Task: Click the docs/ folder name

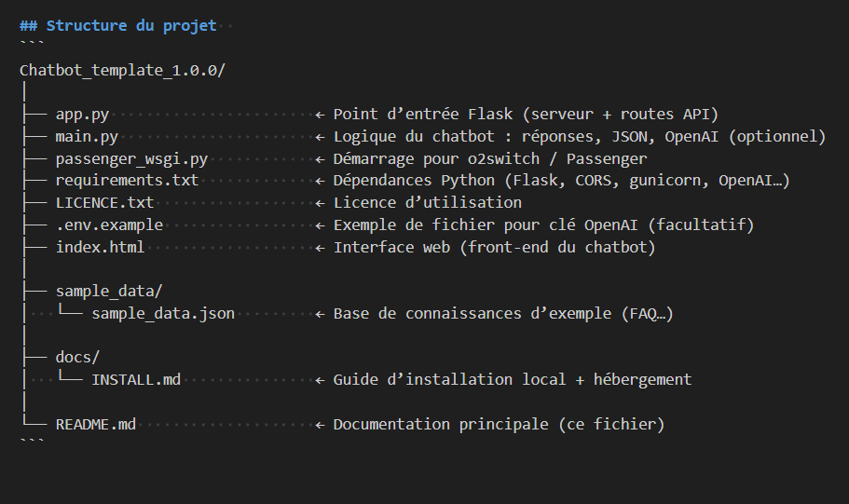Action: (x=77, y=358)
